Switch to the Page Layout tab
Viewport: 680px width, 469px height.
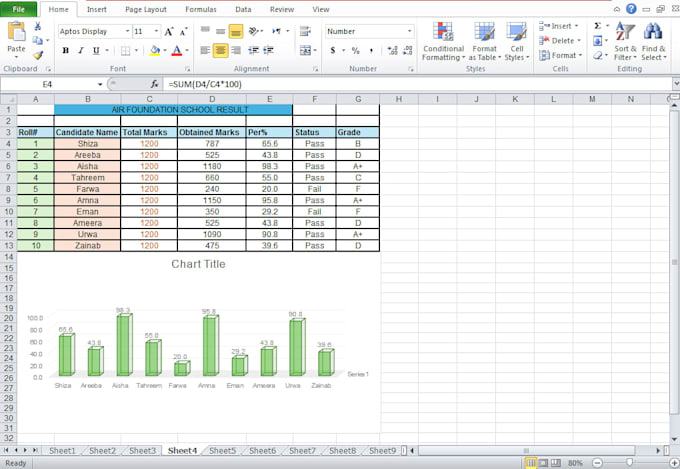point(146,9)
